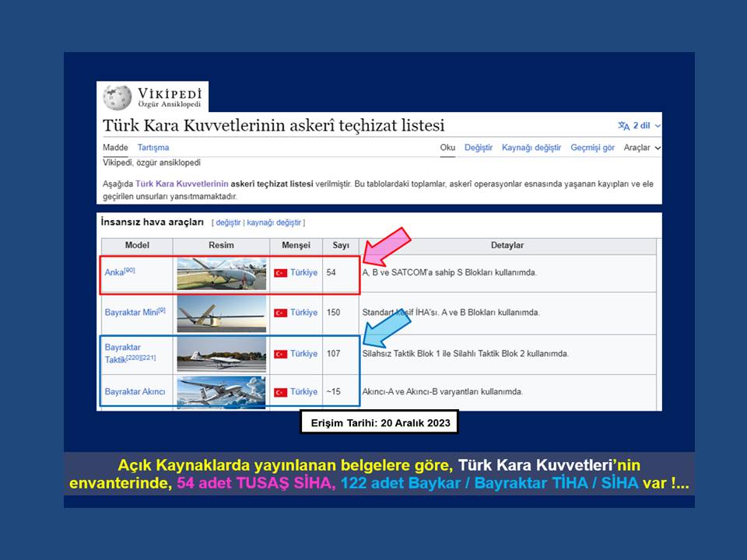The height and width of the screenshot is (560, 747).
Task: Click the [9] reference next to Bayraktar Mini
Action: click(162, 310)
